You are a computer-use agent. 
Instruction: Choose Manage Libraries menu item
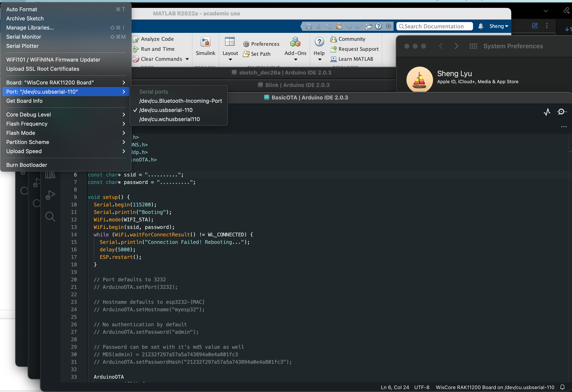(30, 28)
